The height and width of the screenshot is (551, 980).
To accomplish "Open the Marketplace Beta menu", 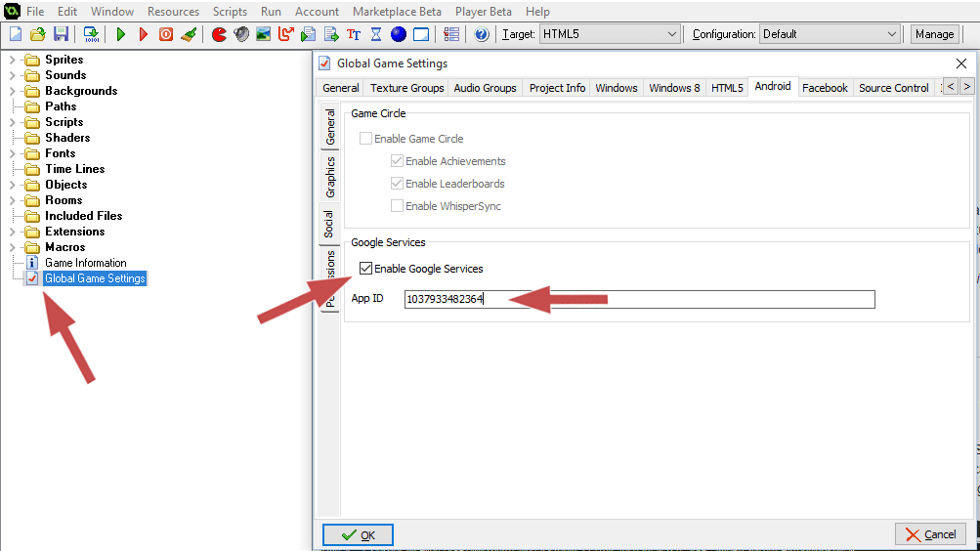I will [397, 12].
